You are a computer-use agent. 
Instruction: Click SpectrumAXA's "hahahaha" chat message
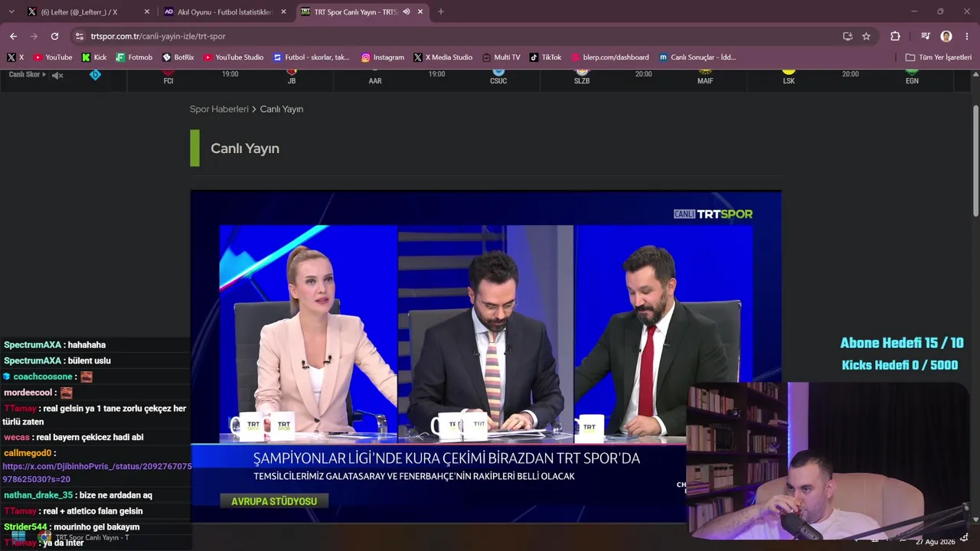coord(86,345)
